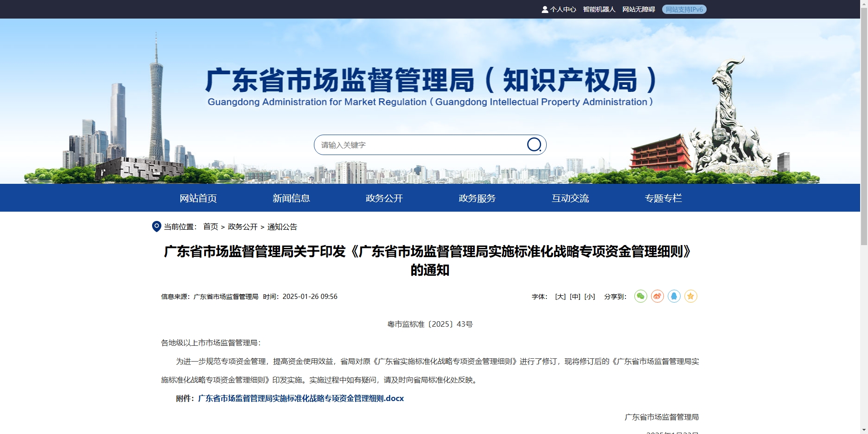Open 个人中心 user account link

tap(559, 9)
